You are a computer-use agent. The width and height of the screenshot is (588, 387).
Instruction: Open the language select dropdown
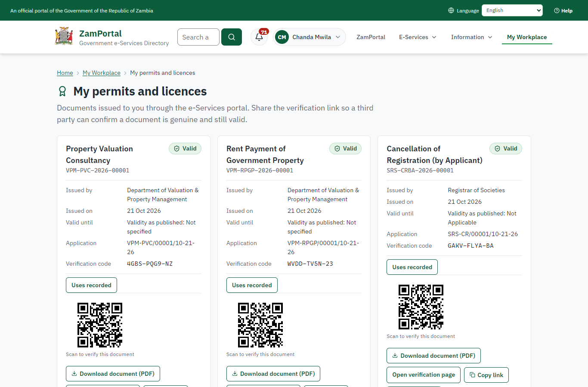pos(512,10)
